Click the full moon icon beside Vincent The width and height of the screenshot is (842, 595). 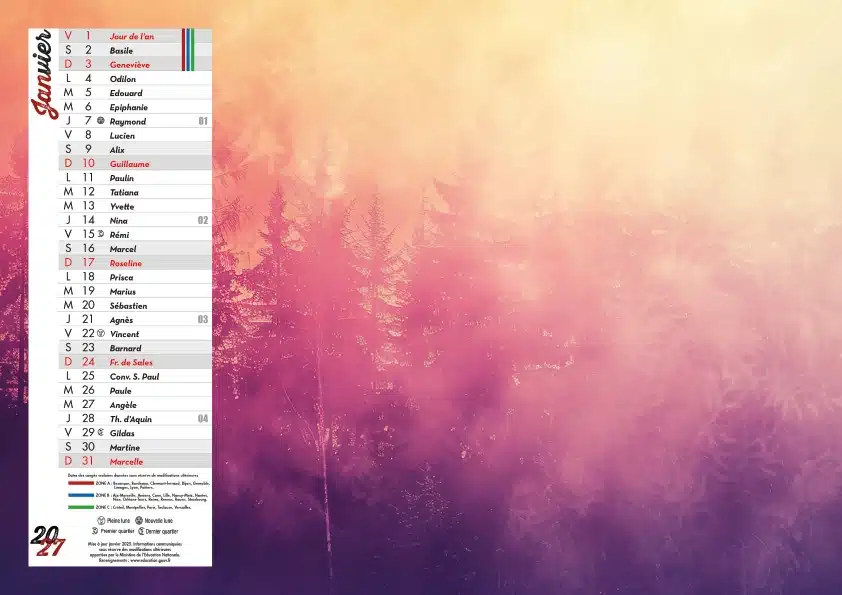(101, 333)
